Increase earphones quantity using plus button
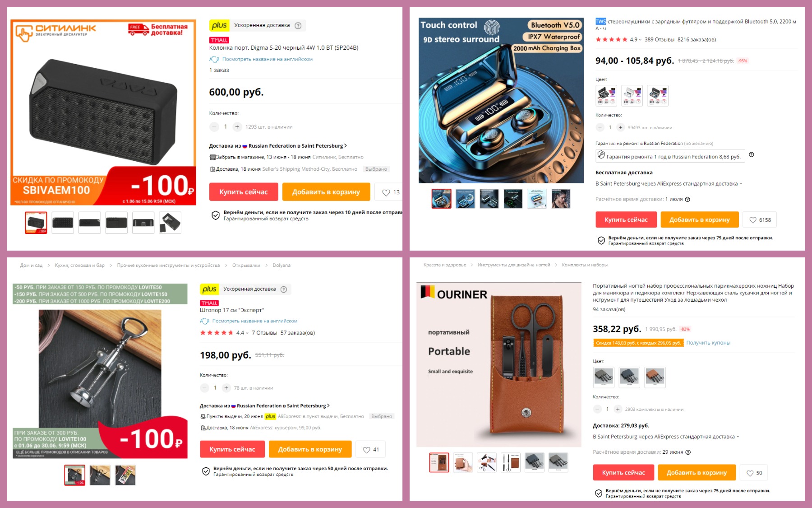The width and height of the screenshot is (812, 508). tap(621, 128)
